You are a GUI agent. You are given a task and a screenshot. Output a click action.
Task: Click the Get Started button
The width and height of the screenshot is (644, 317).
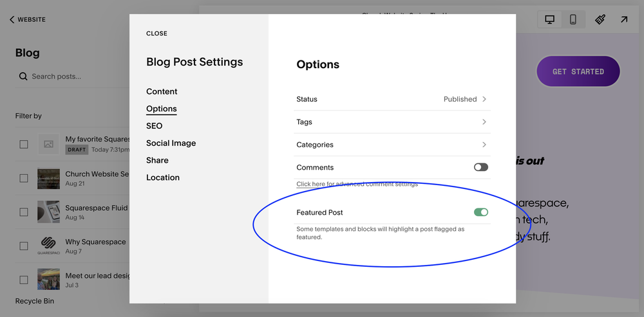coord(578,71)
